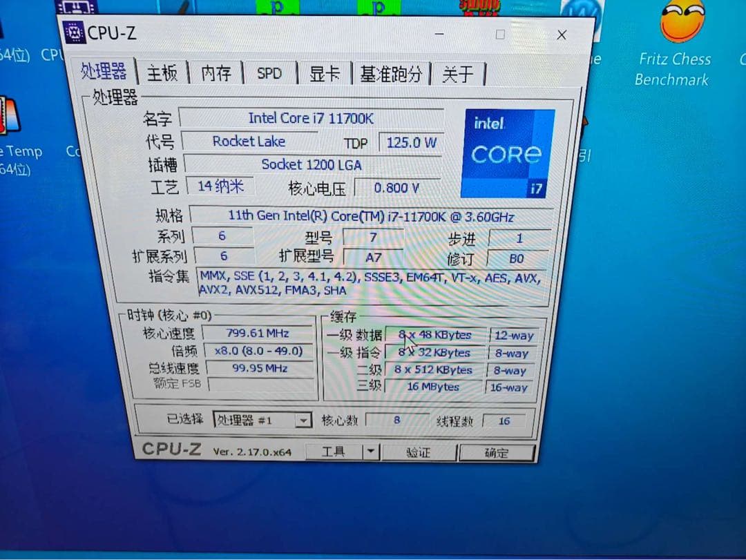This screenshot has height=560, width=746.
Task: Click the bus speed 99.95 MHz
Action: 260,368
